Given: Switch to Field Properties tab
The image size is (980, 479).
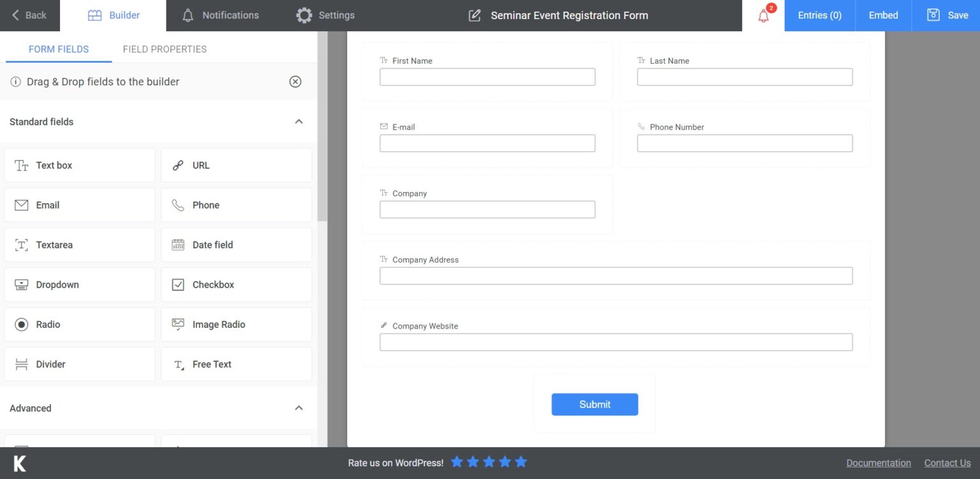Looking at the screenshot, I should point(165,49).
